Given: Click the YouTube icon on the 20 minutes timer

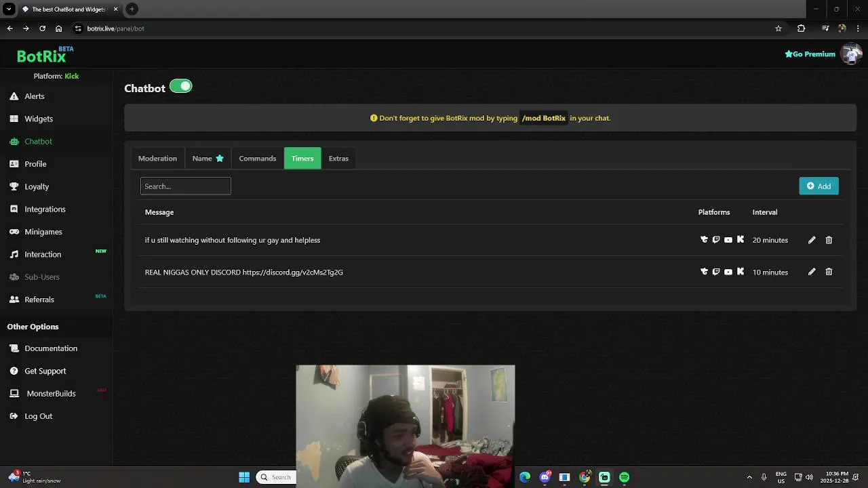Looking at the screenshot, I should click(728, 240).
